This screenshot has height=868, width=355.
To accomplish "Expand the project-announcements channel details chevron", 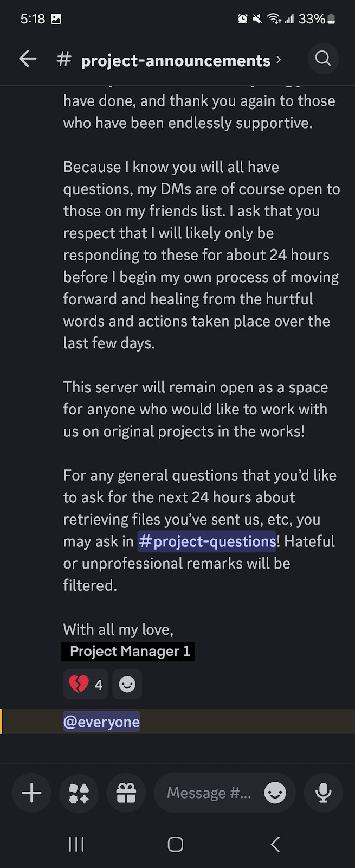I will coord(279,60).
